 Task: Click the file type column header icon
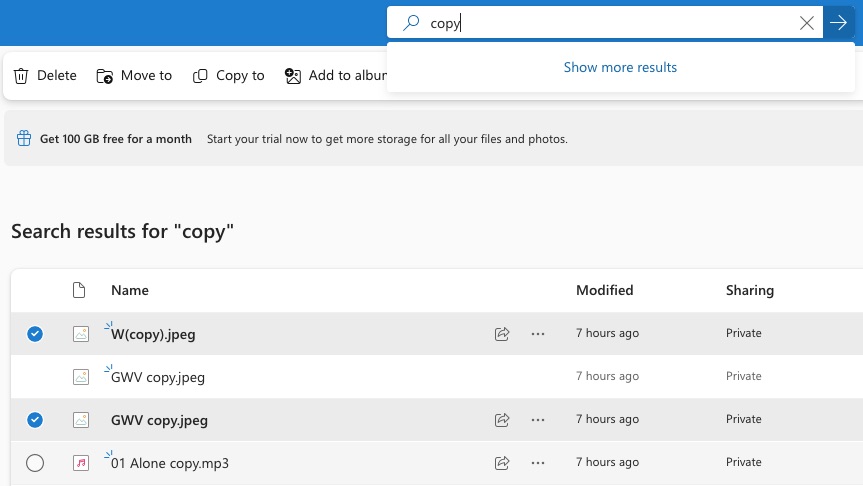point(79,290)
